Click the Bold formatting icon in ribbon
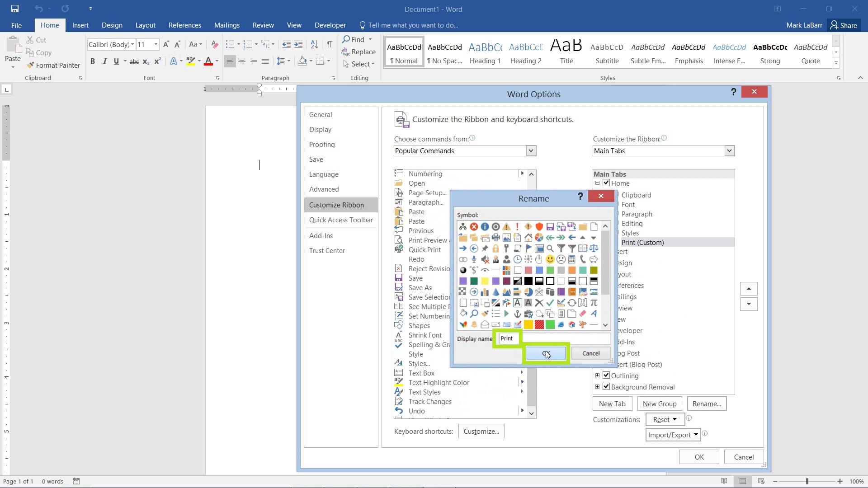Viewport: 868px width, 488px height. (x=92, y=61)
